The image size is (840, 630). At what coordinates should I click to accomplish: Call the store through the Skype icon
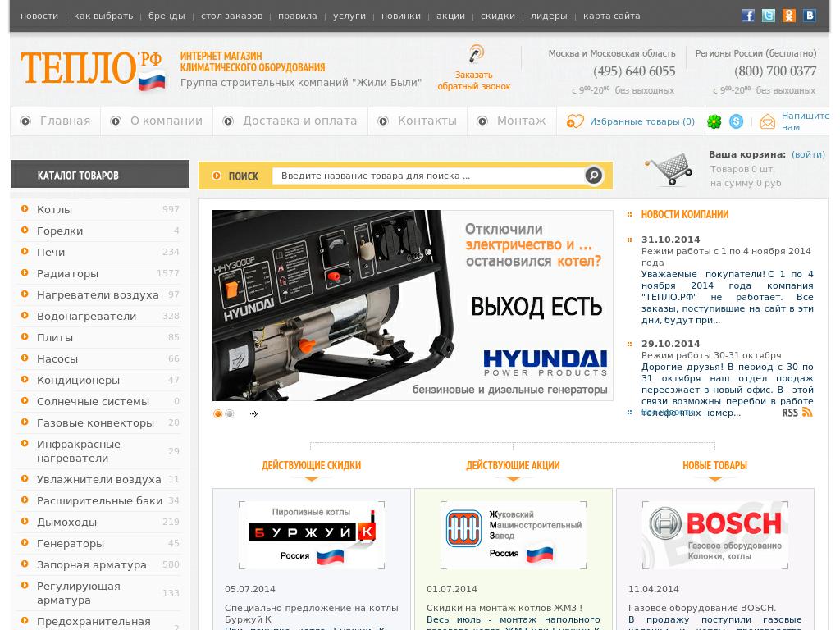point(736,121)
